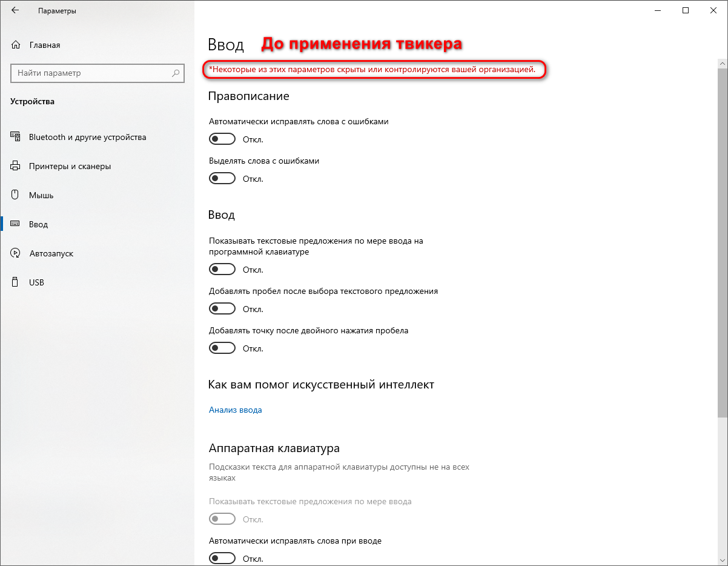728x566 pixels.
Task: Enable Выделять слова с ошибками switch
Action: [222, 179]
